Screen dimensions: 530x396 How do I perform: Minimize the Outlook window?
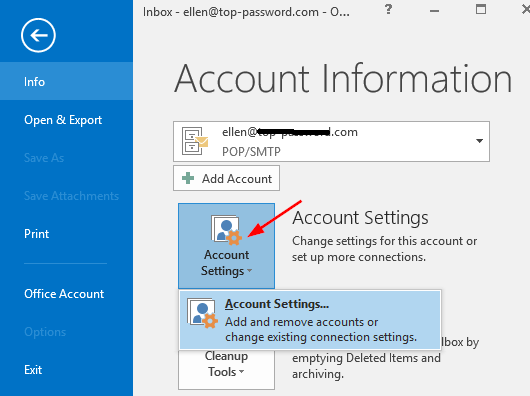click(434, 11)
